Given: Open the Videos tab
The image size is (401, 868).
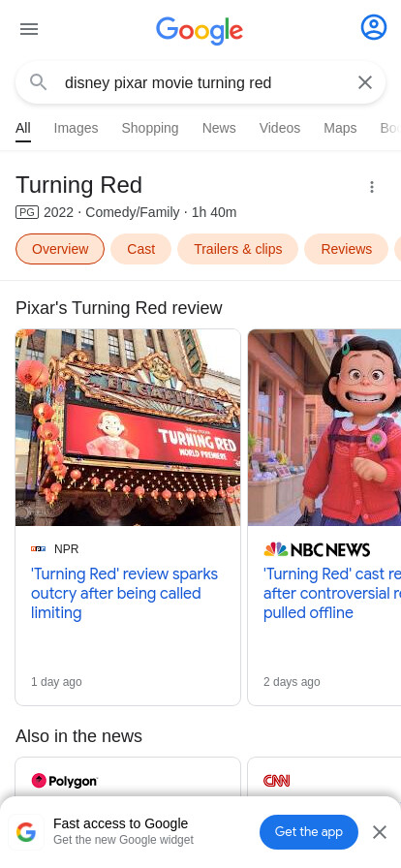Looking at the screenshot, I should click(x=280, y=128).
